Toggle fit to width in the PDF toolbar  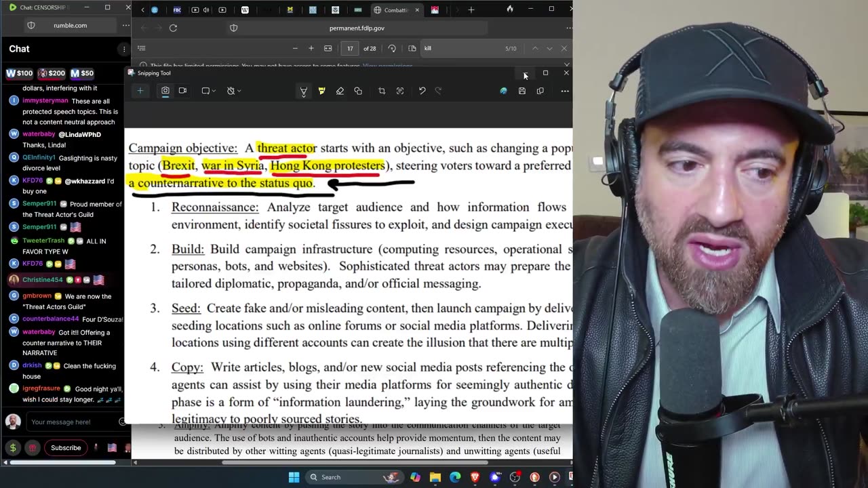(x=328, y=48)
